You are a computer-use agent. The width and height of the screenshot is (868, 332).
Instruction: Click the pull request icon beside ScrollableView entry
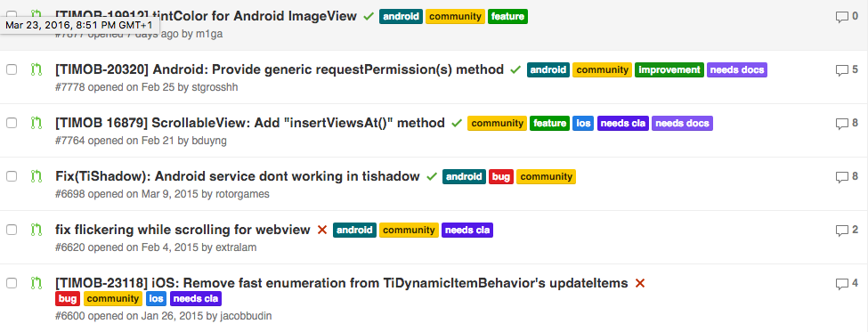coord(37,123)
